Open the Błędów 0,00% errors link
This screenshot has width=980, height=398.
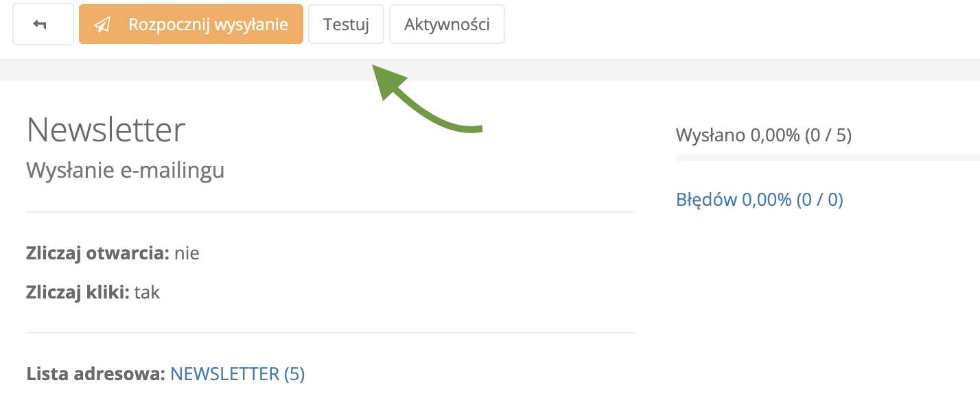[x=759, y=200]
